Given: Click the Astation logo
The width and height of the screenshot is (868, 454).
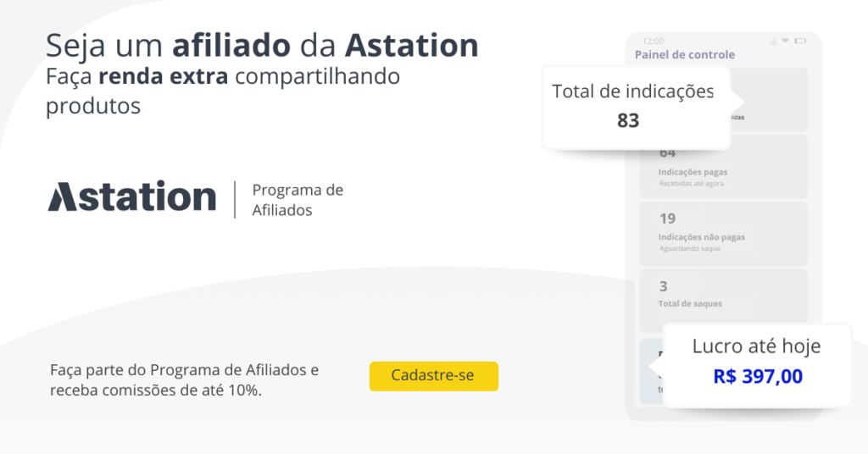Looking at the screenshot, I should point(131,197).
